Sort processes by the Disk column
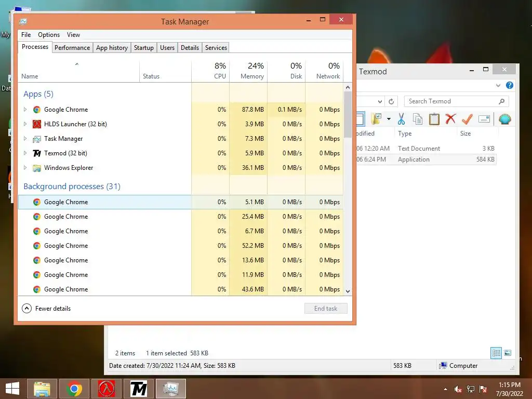This screenshot has width=532, height=399. coord(286,71)
